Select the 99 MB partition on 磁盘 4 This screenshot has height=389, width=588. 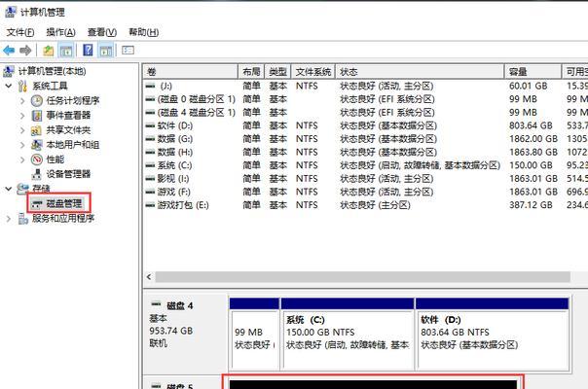(255, 334)
